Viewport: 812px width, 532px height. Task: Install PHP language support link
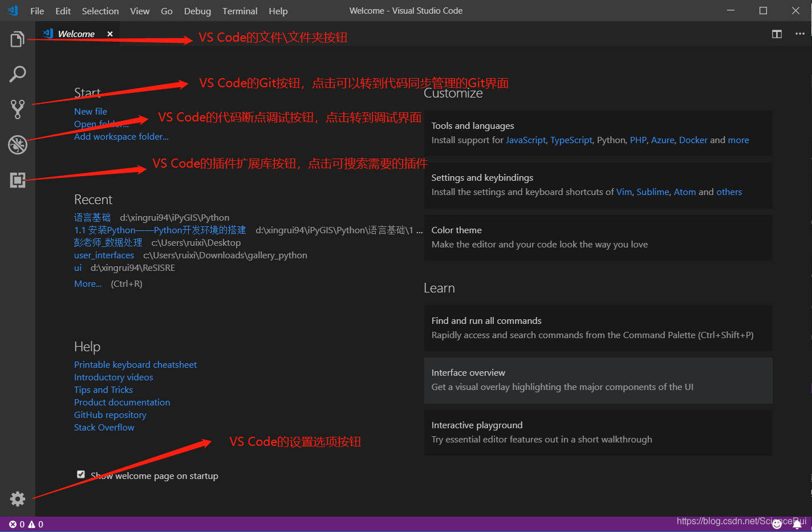pos(638,140)
